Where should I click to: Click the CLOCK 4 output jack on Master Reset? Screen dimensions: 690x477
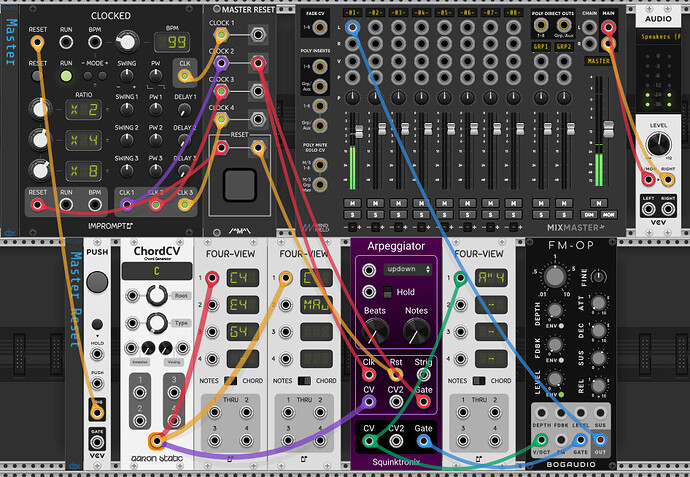tap(258, 119)
